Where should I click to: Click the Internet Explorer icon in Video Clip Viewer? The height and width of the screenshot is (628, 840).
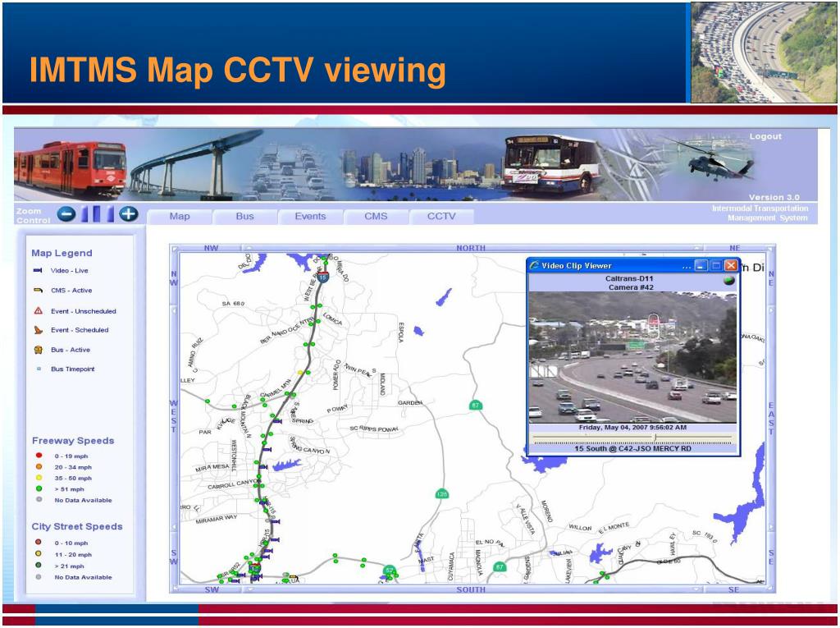[x=534, y=265]
